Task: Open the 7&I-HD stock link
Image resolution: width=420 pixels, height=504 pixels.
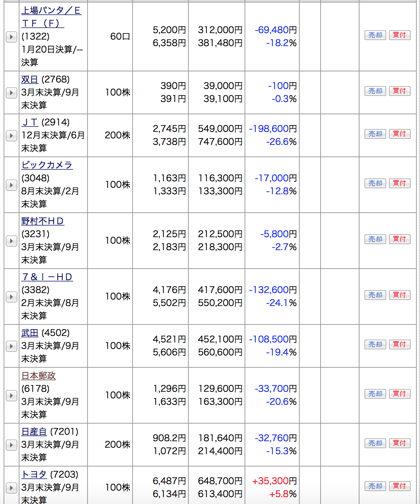Action: (47, 277)
